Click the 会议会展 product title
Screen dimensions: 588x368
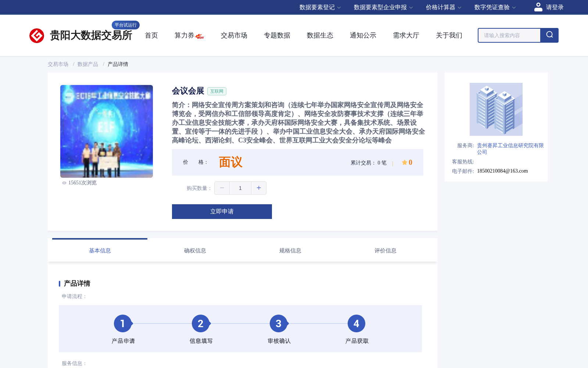(x=188, y=91)
